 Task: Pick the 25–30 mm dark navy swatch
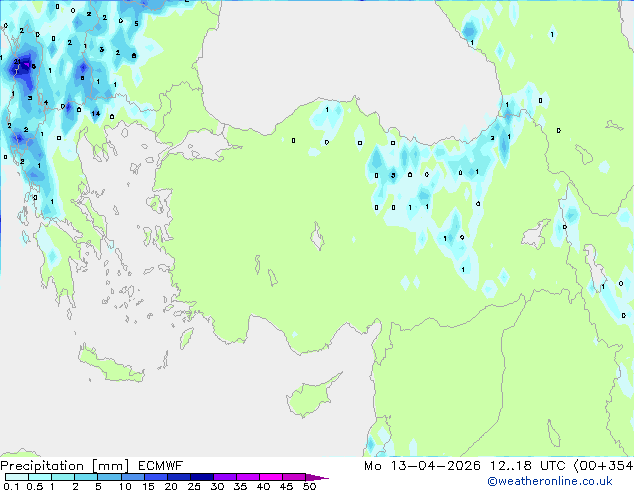pyautogui.click(x=202, y=477)
